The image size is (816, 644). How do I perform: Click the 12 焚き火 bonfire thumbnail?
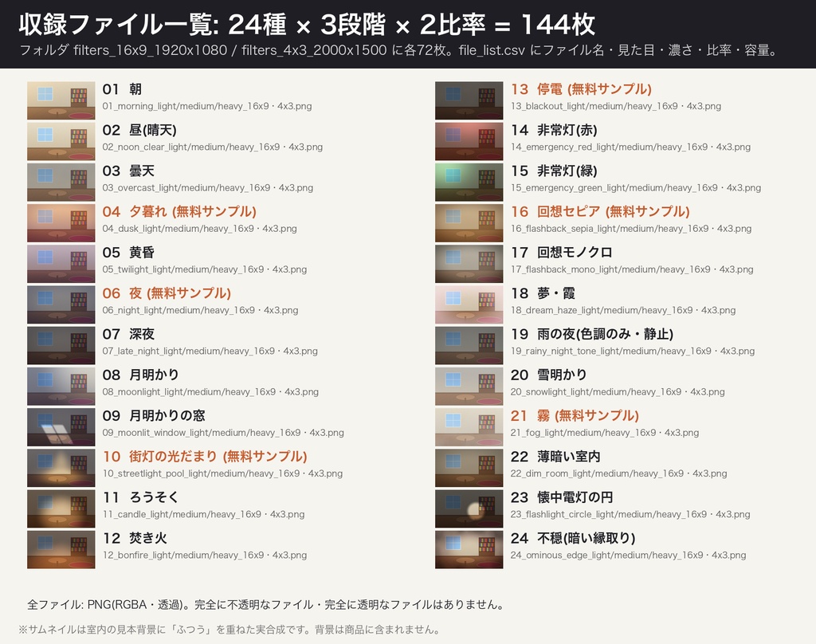[x=61, y=550]
